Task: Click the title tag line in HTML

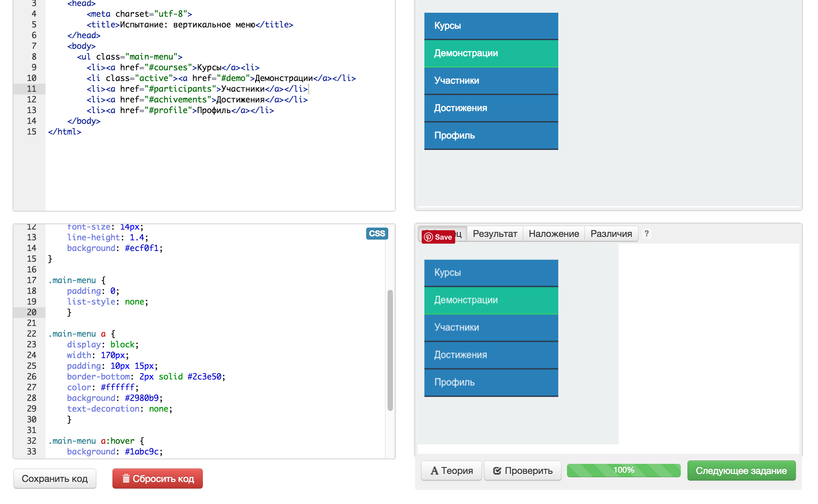Action: (190, 24)
